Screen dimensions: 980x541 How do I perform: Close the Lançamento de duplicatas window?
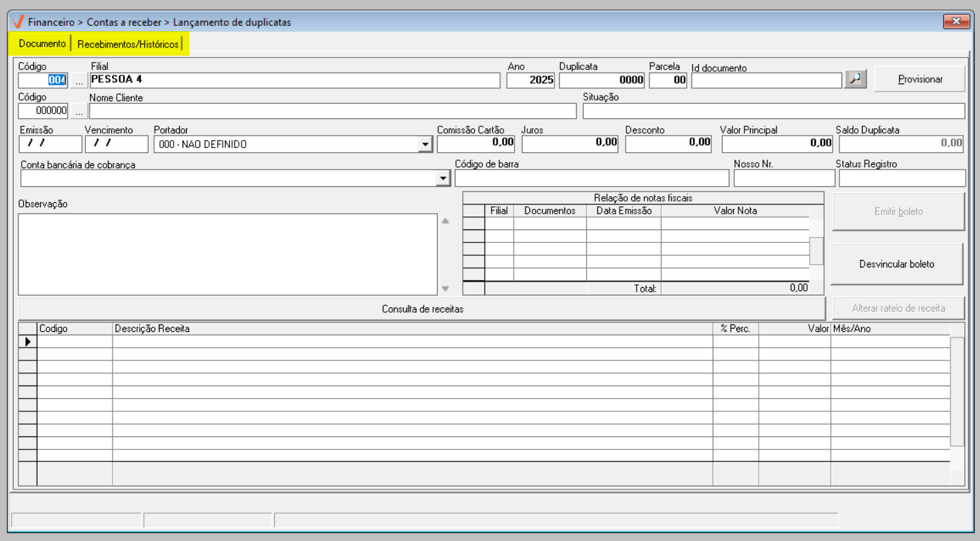(956, 22)
